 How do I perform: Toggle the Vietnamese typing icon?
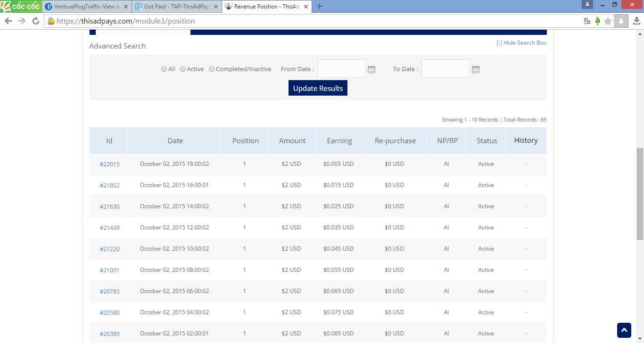click(x=597, y=21)
